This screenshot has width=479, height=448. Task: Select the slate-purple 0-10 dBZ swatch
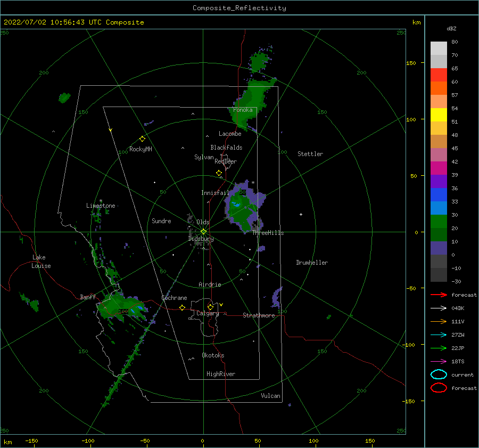point(439,248)
